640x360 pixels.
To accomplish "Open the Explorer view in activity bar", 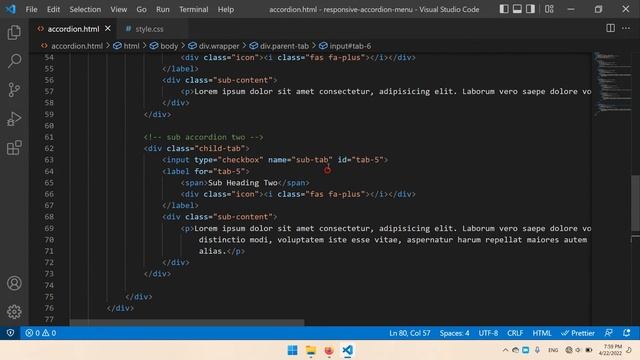I will (14, 33).
